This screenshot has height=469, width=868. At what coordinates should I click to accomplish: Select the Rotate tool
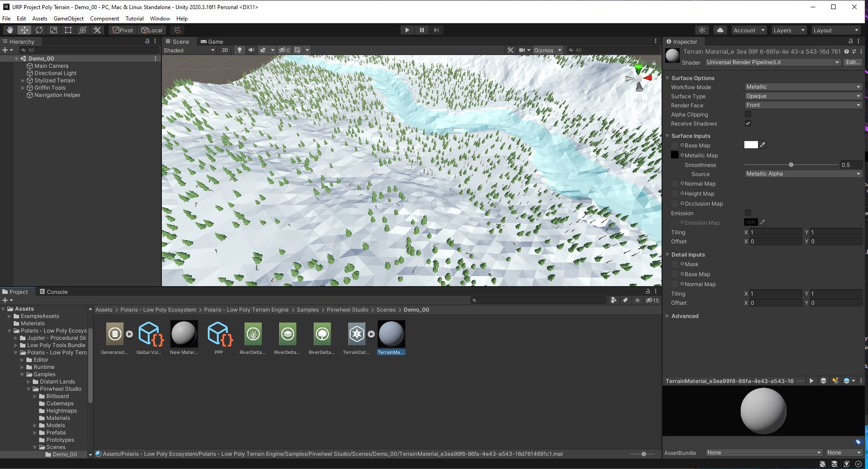[39, 30]
